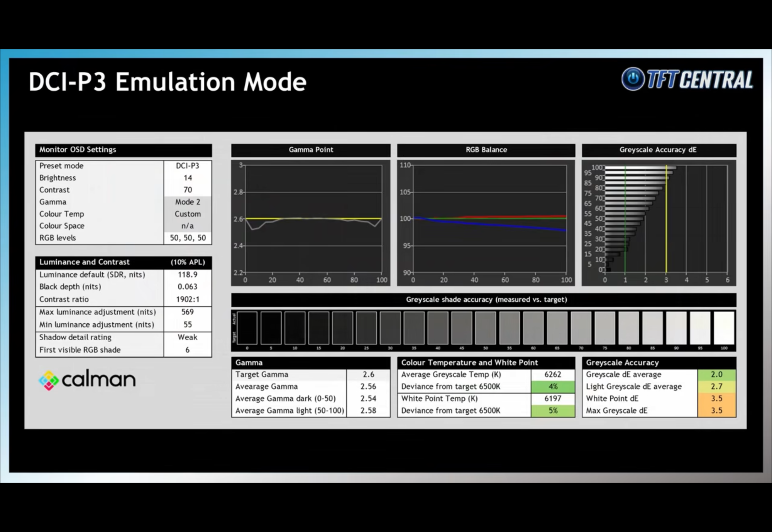
Task: Click the DCI-P3 preset mode value
Action: (188, 166)
